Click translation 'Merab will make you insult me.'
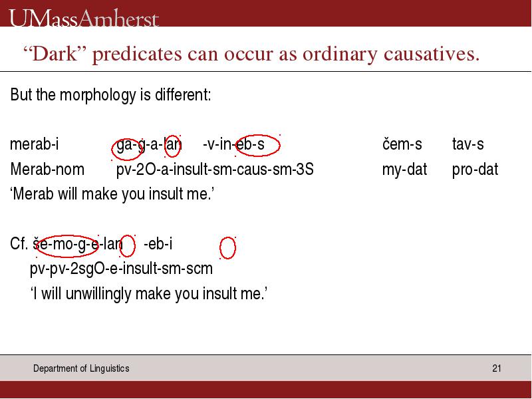The image size is (532, 399). [x=112, y=194]
